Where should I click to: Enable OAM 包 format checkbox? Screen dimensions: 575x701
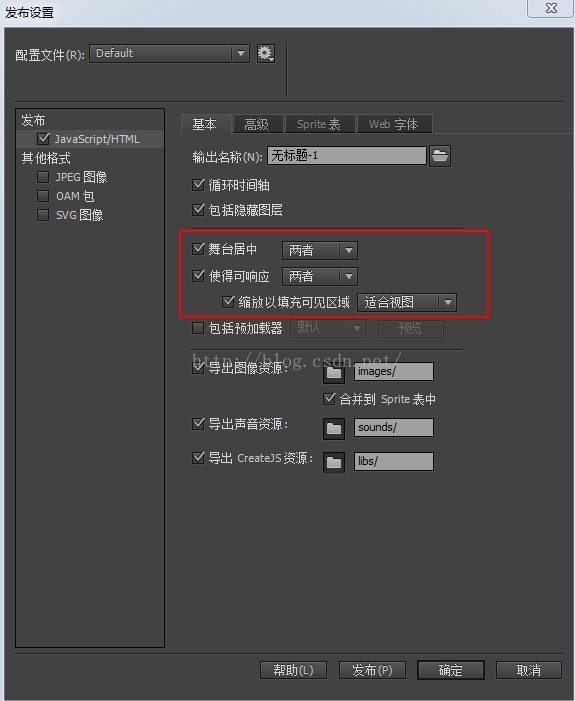point(43,196)
